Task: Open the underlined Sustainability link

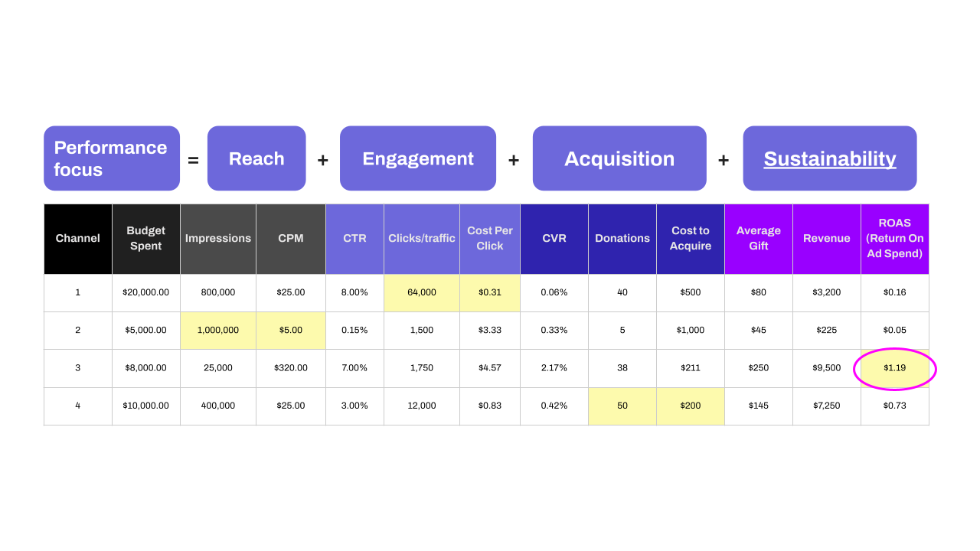Action: 830,158
